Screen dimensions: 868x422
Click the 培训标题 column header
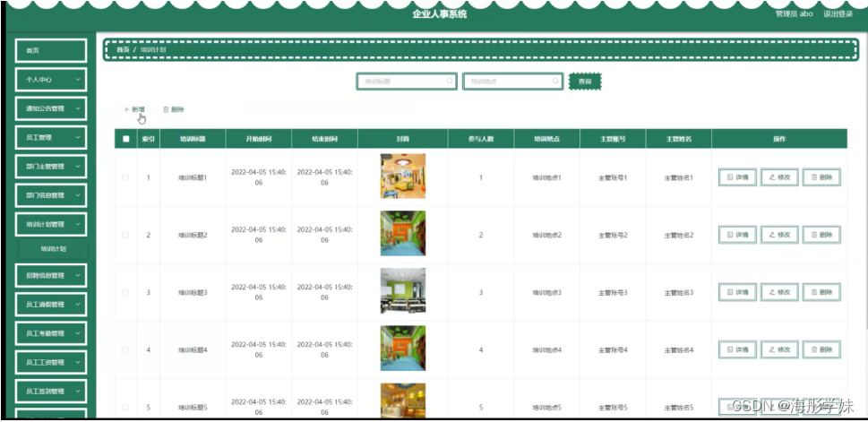coord(193,139)
